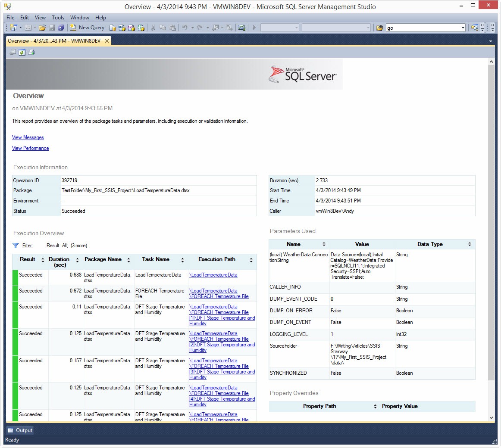Screen dimensions: 501x448
Task: Open the Output panel tab
Action: coord(20,430)
